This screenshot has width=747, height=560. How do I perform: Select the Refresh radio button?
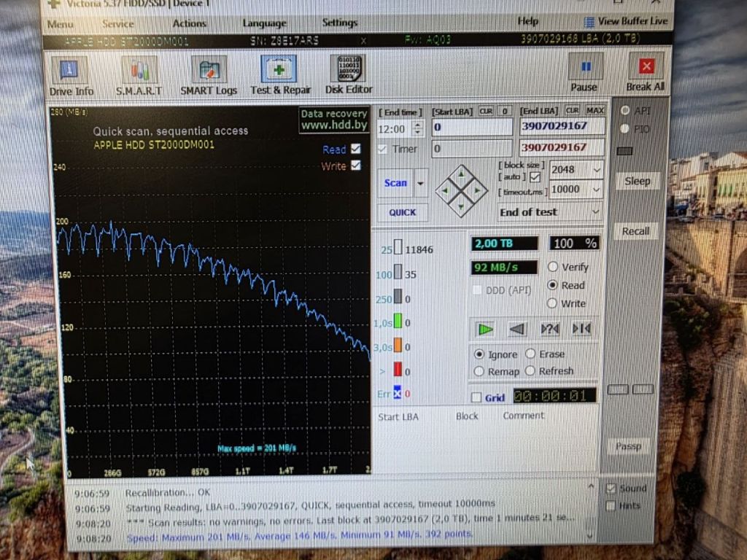tap(530, 370)
